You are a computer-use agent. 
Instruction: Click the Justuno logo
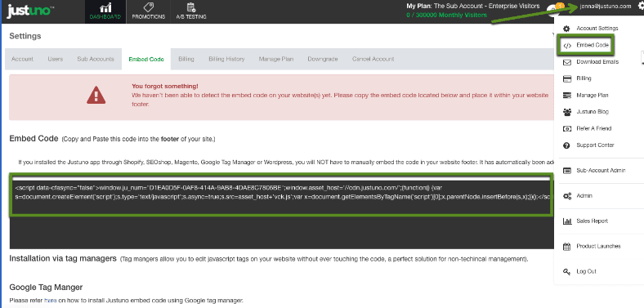[x=29, y=10]
